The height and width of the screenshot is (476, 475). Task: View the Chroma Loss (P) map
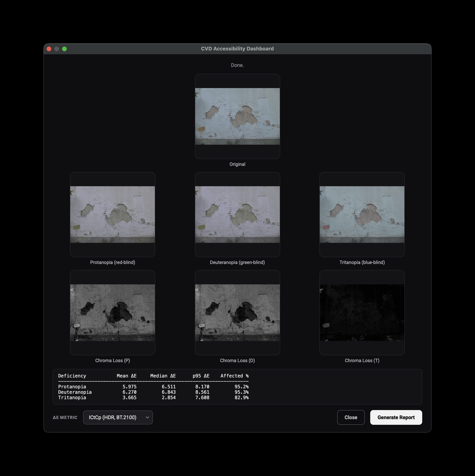(x=112, y=313)
